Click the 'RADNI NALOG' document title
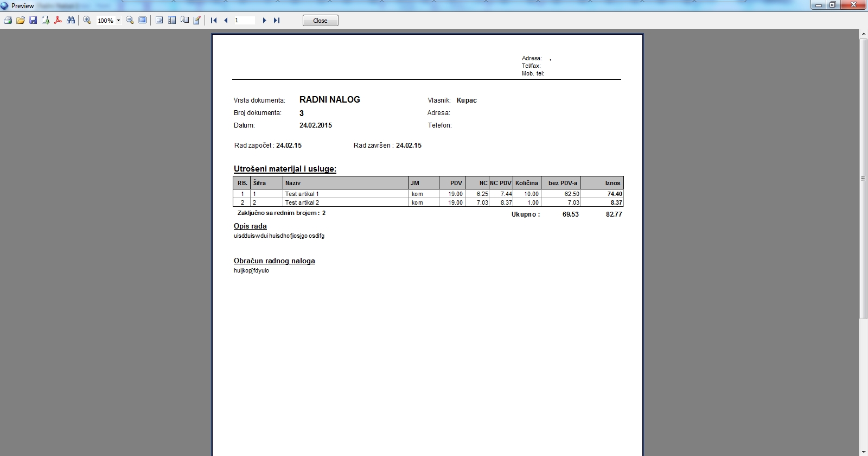This screenshot has height=456, width=868. (x=330, y=99)
